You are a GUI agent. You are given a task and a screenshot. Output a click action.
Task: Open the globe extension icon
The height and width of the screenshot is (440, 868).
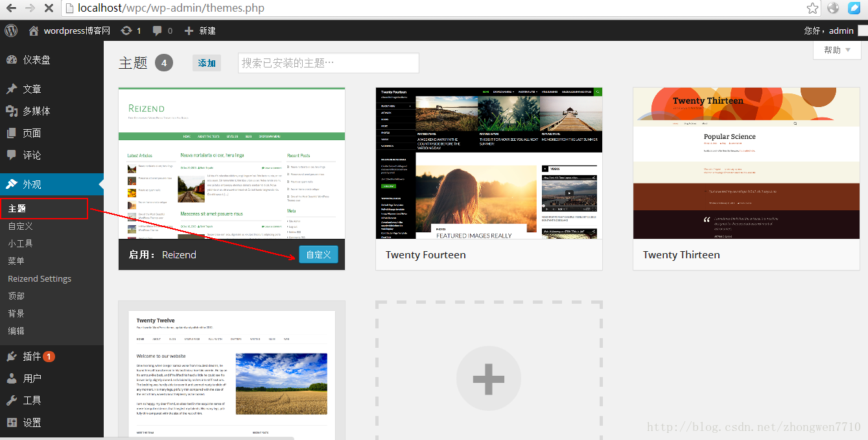click(833, 8)
